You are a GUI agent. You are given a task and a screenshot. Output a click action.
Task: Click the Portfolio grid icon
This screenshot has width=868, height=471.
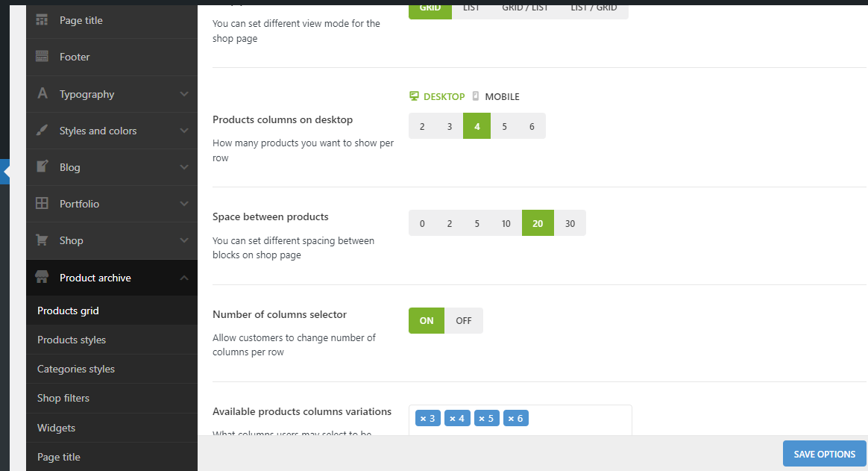pos(43,204)
